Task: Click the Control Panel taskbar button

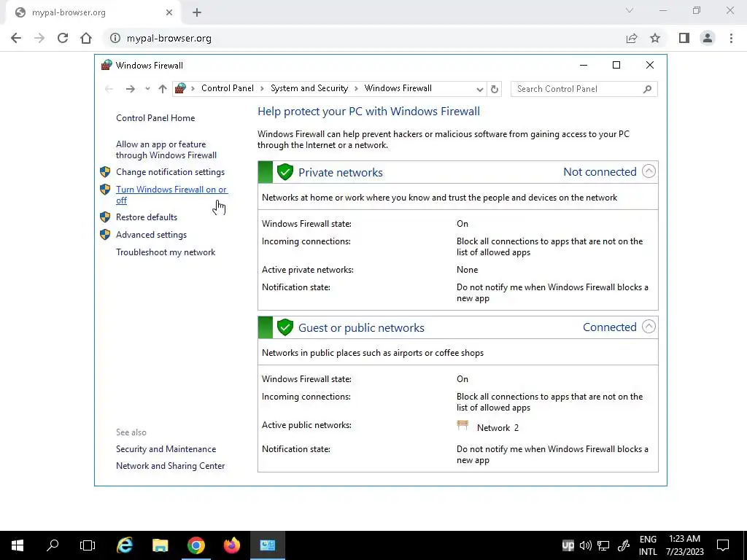Action: click(268, 545)
